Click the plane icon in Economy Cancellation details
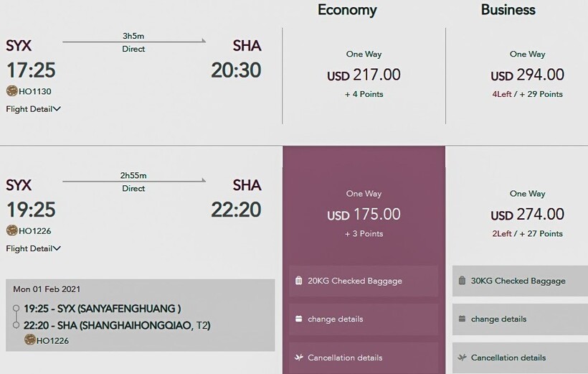Viewport: 588px width, 374px height. [298, 357]
